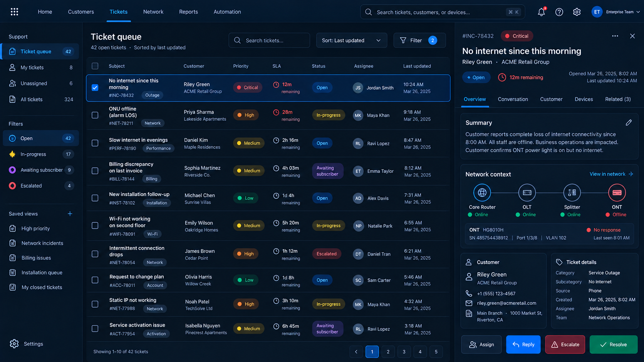Expand the Enterprise Team account menu
This screenshot has height=362, width=644.
pyautogui.click(x=622, y=12)
